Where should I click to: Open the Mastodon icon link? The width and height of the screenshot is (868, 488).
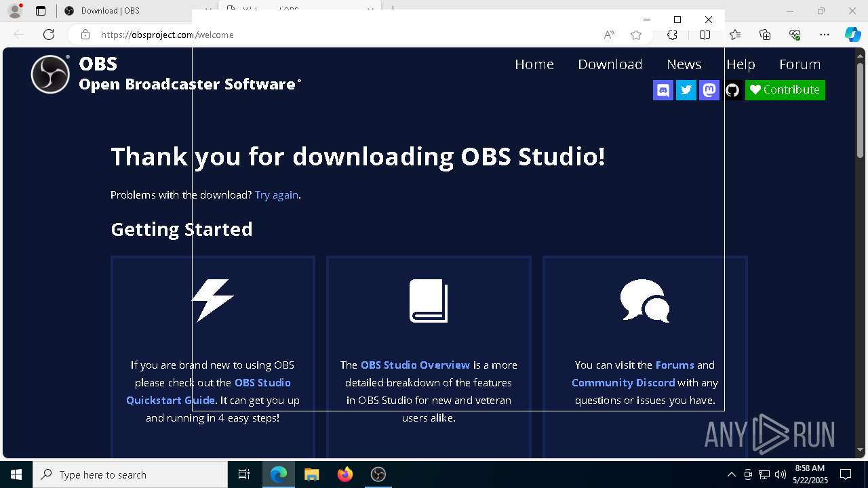709,90
